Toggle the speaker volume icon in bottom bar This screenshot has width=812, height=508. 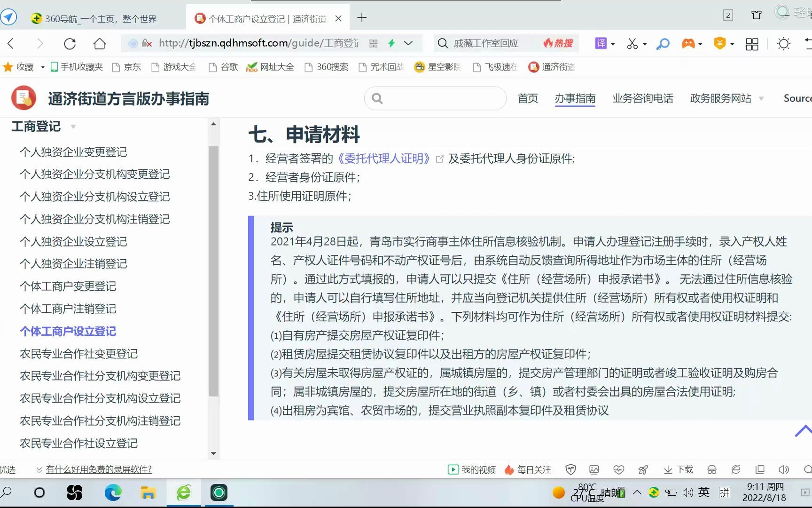[784, 469]
